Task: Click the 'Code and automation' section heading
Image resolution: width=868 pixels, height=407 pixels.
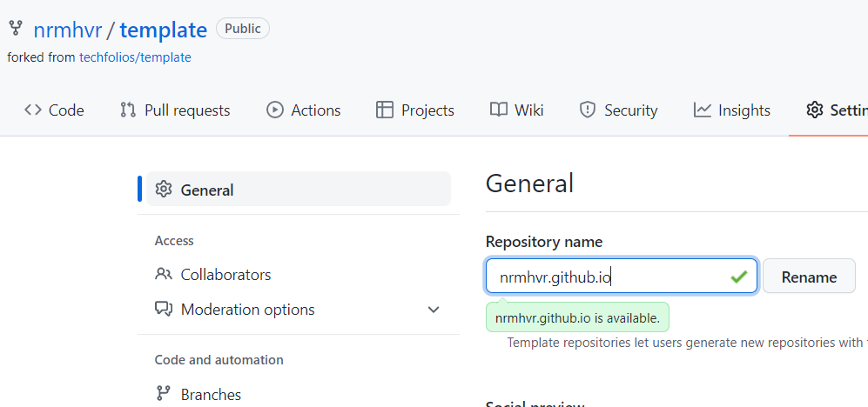Action: pos(219,360)
